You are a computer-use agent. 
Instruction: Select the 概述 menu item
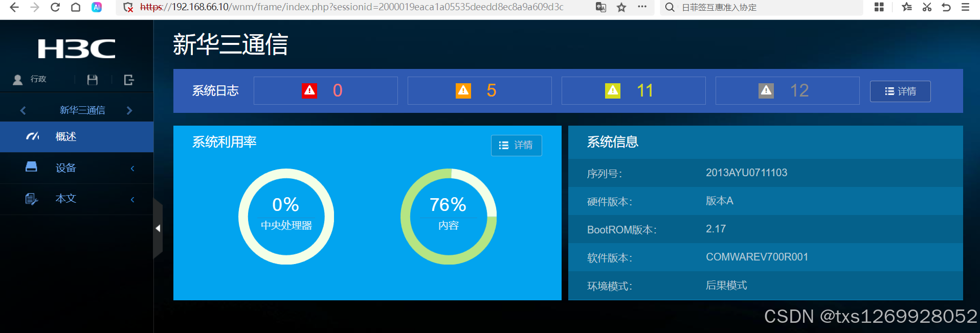click(x=77, y=137)
